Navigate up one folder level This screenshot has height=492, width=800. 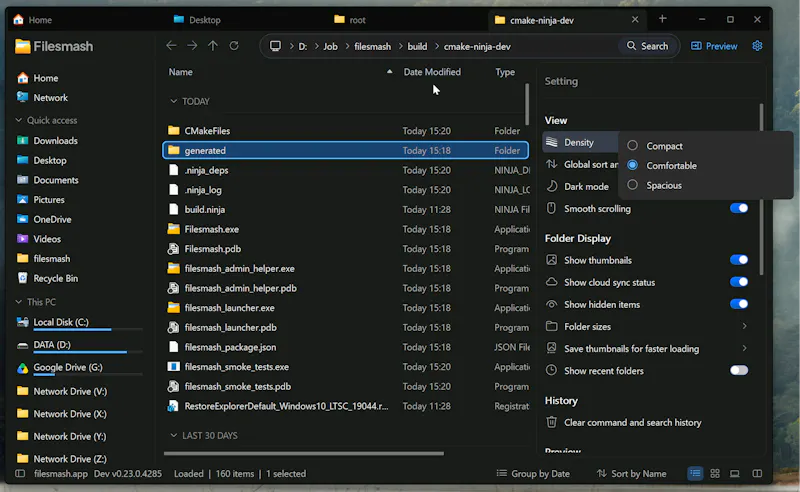coord(213,46)
